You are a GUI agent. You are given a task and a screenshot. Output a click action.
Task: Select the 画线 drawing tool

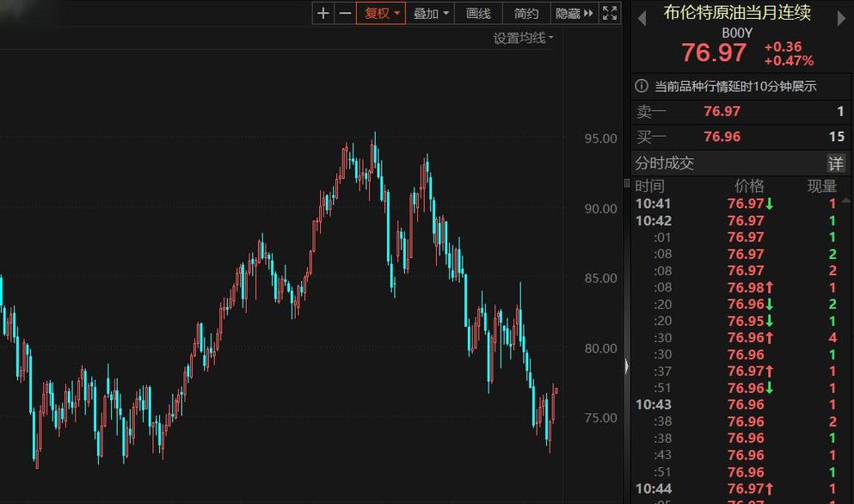click(478, 13)
